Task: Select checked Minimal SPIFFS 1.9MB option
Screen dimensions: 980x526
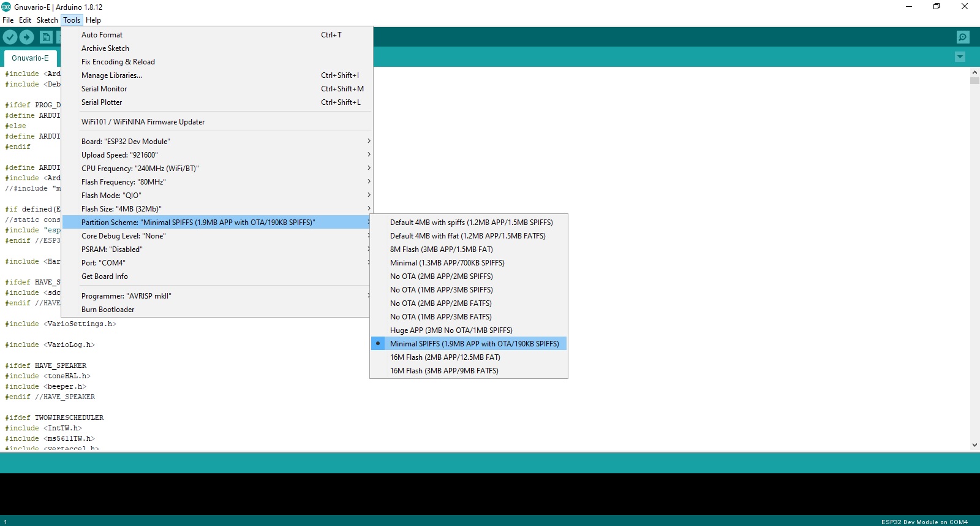Action: point(469,344)
